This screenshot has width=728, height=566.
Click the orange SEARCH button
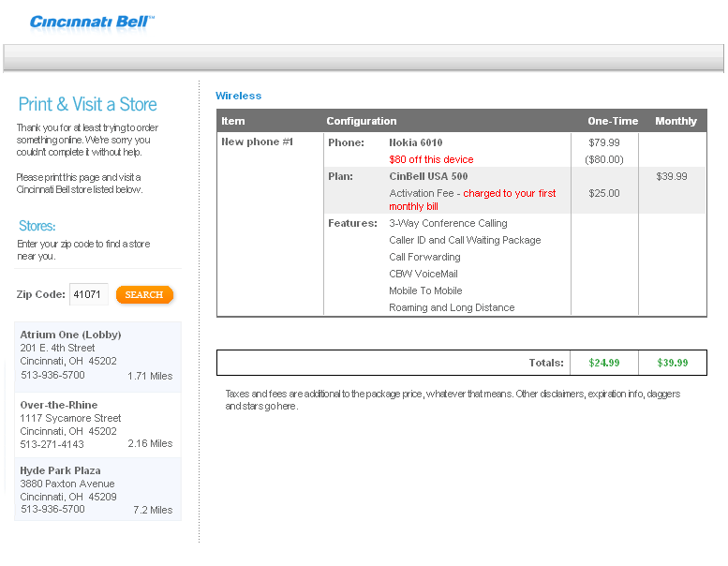point(144,295)
